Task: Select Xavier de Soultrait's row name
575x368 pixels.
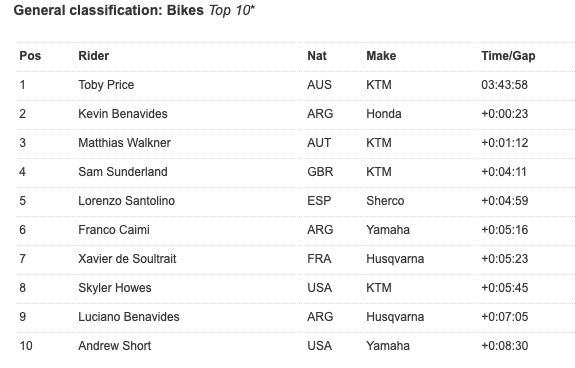Action: pos(127,258)
